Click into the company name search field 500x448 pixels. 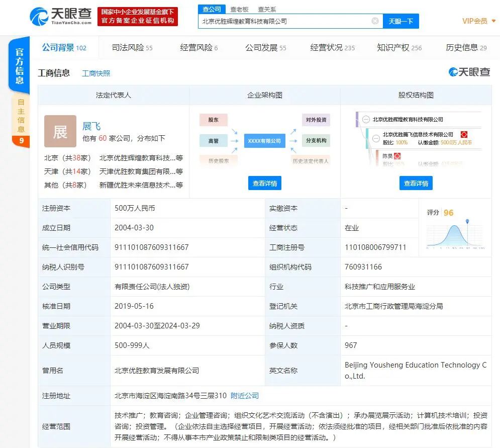[284, 21]
